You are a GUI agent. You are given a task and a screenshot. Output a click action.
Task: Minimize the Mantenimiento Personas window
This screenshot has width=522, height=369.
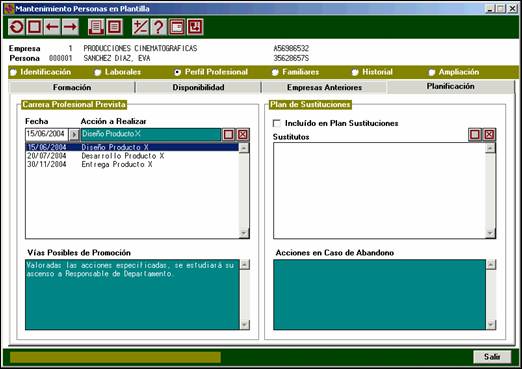(490, 9)
